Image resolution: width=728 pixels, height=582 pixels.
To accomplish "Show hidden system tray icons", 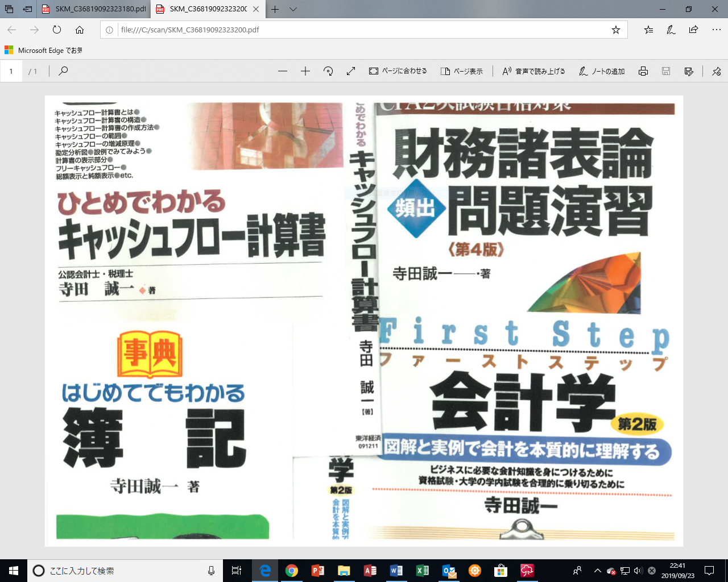I will pos(598,571).
